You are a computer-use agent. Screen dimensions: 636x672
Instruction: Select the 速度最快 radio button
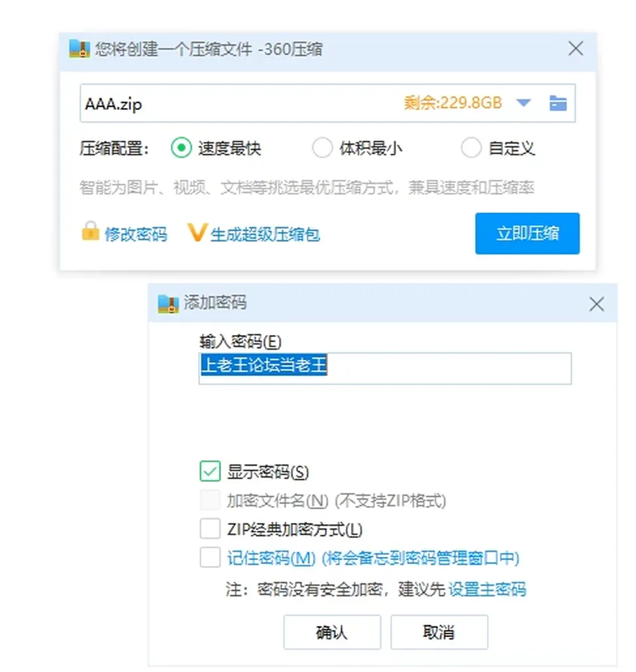click(182, 148)
